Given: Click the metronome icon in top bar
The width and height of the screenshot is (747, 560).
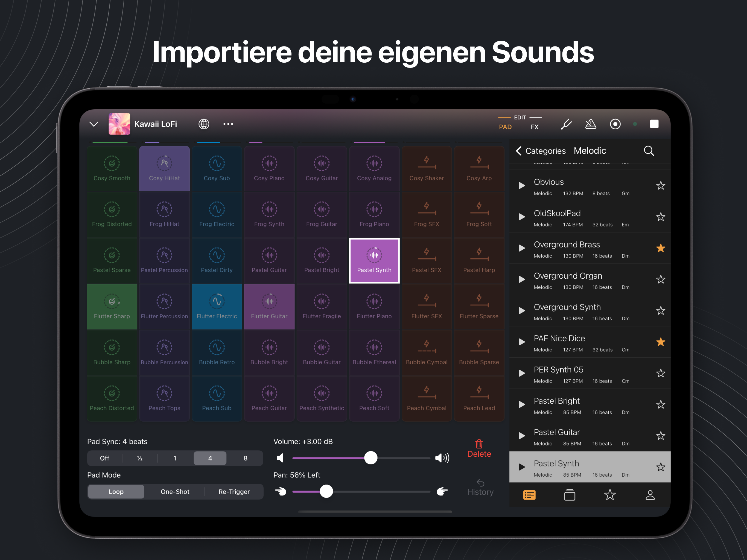Looking at the screenshot, I should pyautogui.click(x=591, y=124).
